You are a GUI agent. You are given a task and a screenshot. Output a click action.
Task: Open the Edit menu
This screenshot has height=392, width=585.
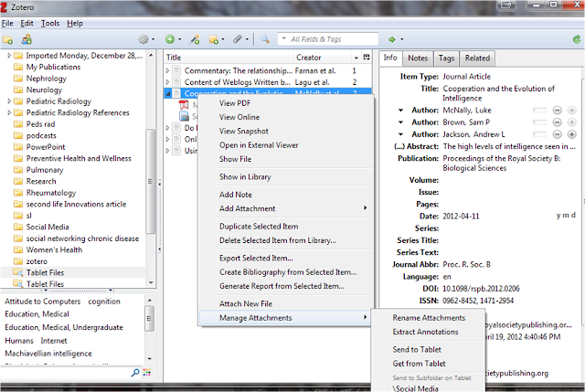(x=27, y=23)
